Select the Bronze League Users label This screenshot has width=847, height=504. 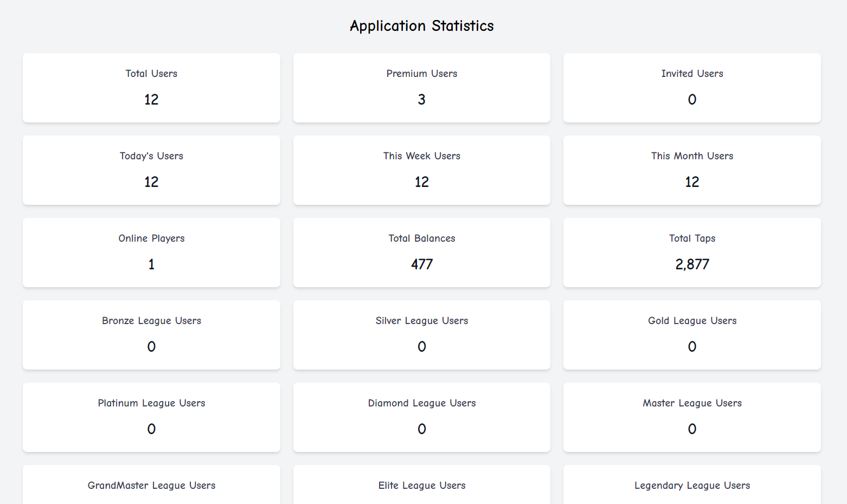151,321
